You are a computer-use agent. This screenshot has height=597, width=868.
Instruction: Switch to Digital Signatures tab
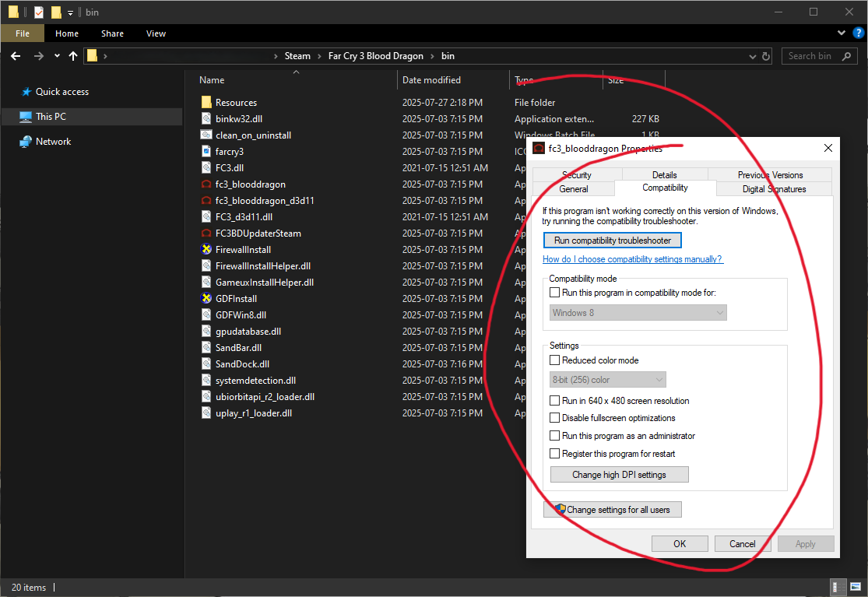tap(774, 188)
